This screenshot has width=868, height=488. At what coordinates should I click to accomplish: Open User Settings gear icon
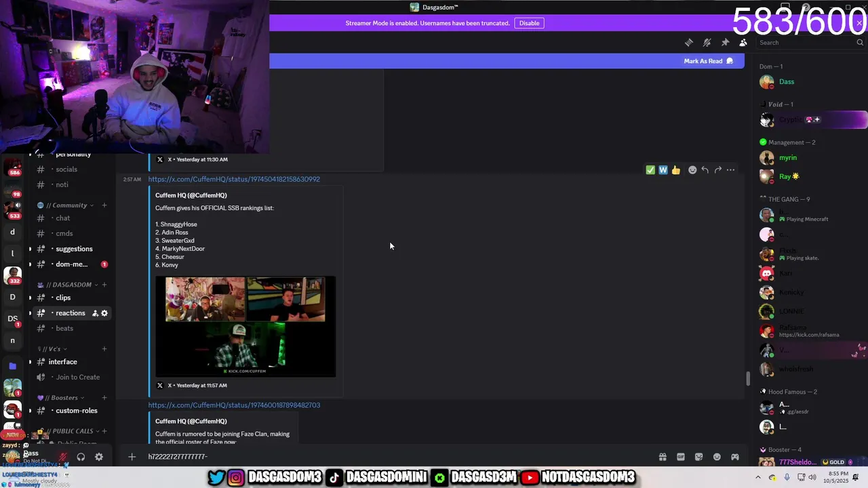pyautogui.click(x=99, y=457)
